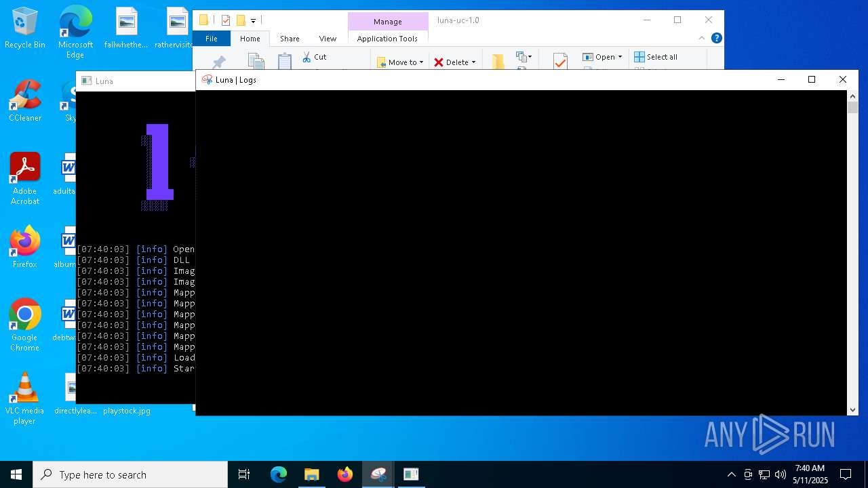Click the Luna Logs scrollbar thumb
868x488 pixels.
click(853, 107)
